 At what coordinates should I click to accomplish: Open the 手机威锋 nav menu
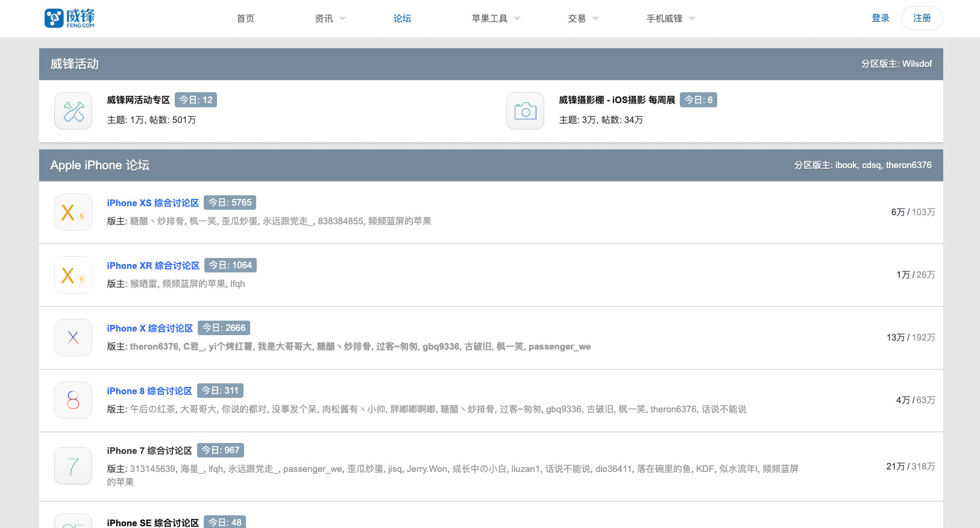(664, 19)
